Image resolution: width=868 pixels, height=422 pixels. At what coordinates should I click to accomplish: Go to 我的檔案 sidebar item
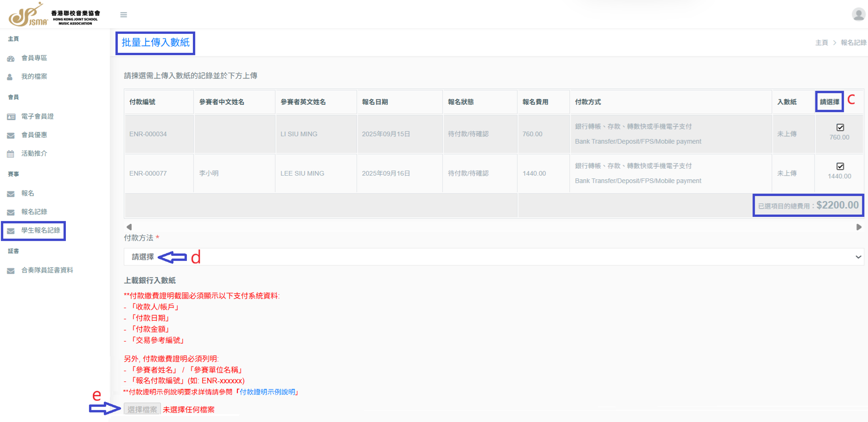pos(34,76)
